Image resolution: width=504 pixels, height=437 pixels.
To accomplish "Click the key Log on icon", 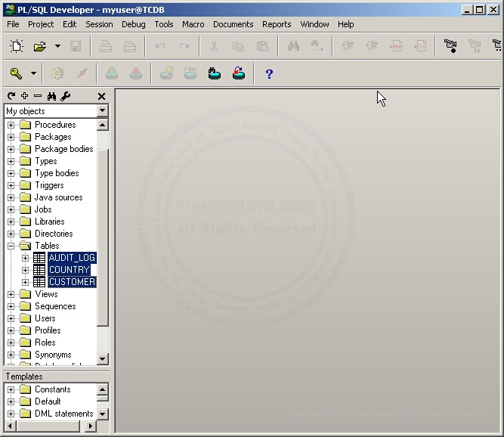I will (x=15, y=73).
